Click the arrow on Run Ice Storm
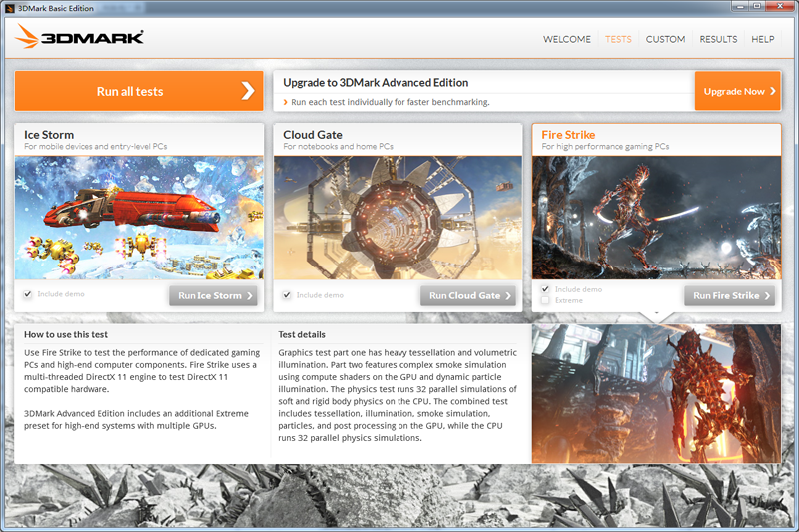This screenshot has width=799, height=532. [x=250, y=296]
